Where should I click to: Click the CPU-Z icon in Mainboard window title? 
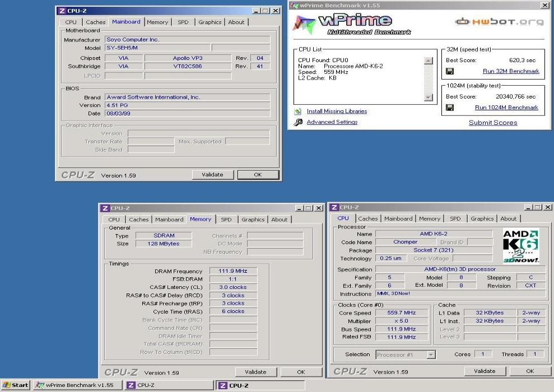point(62,11)
